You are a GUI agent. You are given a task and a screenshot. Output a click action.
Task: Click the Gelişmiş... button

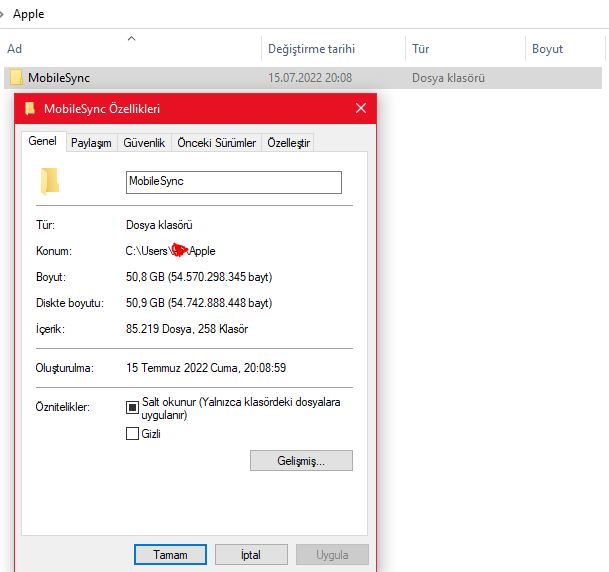pos(301,461)
